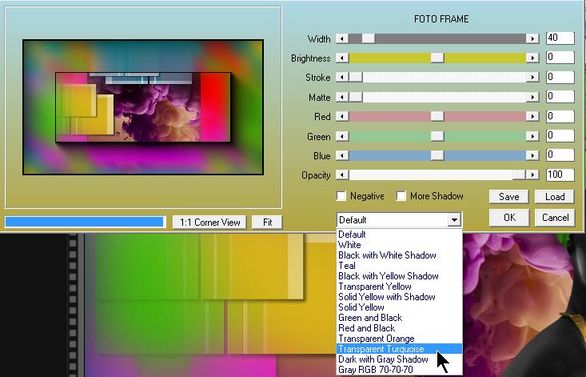Click the Width value input field
The height and width of the screenshot is (377, 586).
pyautogui.click(x=560, y=38)
